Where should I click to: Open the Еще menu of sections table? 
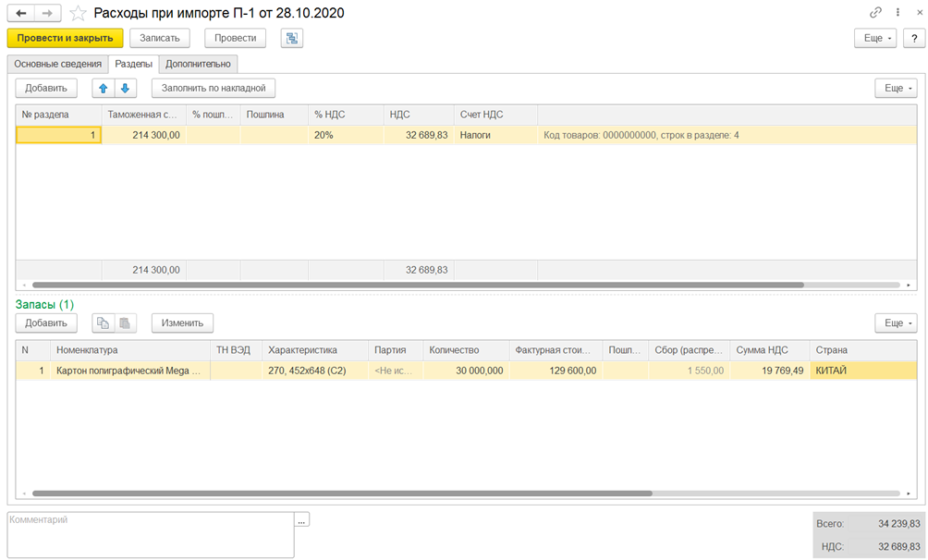point(896,89)
